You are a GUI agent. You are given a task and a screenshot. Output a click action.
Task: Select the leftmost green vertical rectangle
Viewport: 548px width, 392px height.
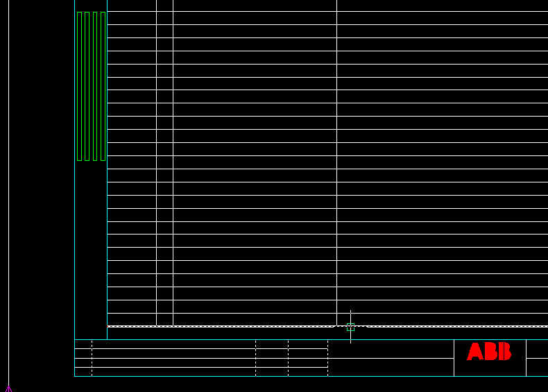click(79, 86)
